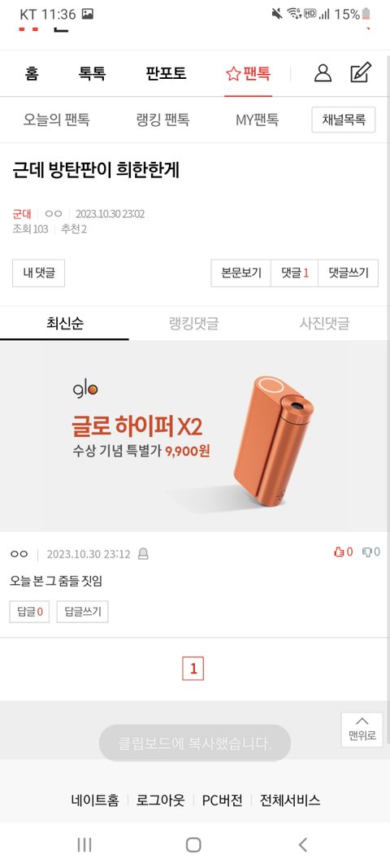Switch to the 팬톡 star tab
390x868 pixels.
[x=248, y=73]
